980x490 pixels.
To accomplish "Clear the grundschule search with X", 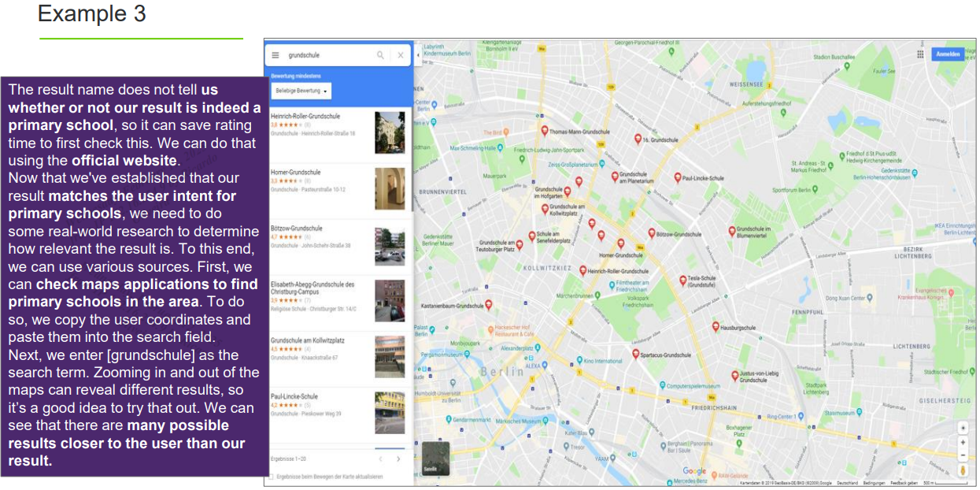I will 400,55.
